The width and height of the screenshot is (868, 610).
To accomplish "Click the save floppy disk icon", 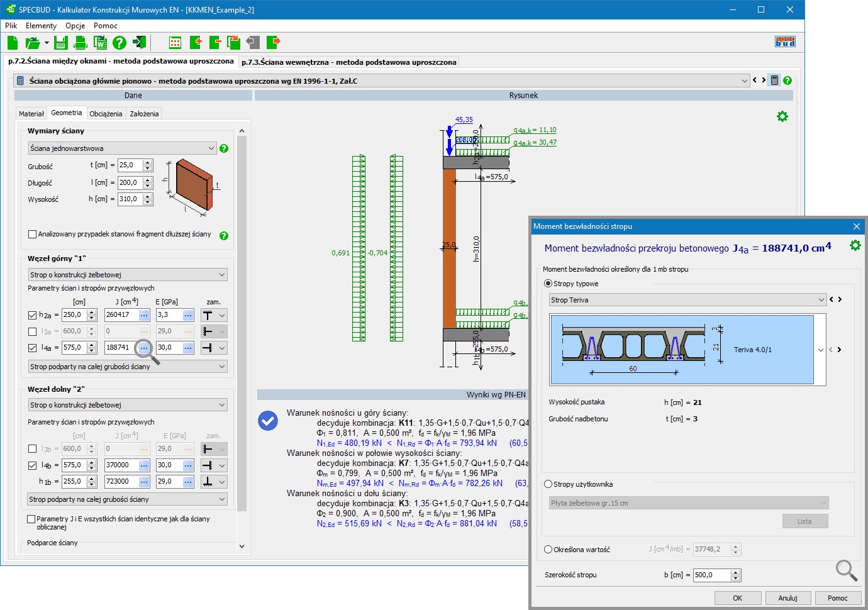I will pos(60,43).
